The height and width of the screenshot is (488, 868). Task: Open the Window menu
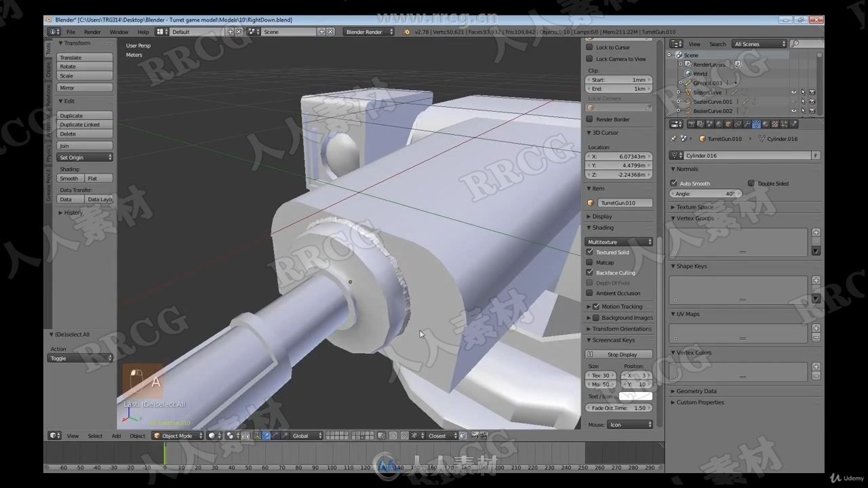point(119,32)
